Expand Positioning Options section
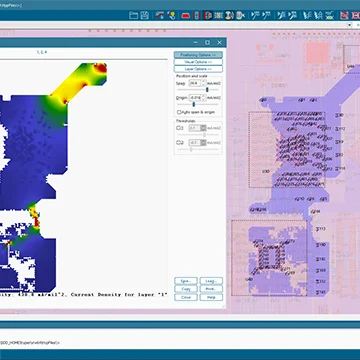360x360 pixels. tap(198, 55)
